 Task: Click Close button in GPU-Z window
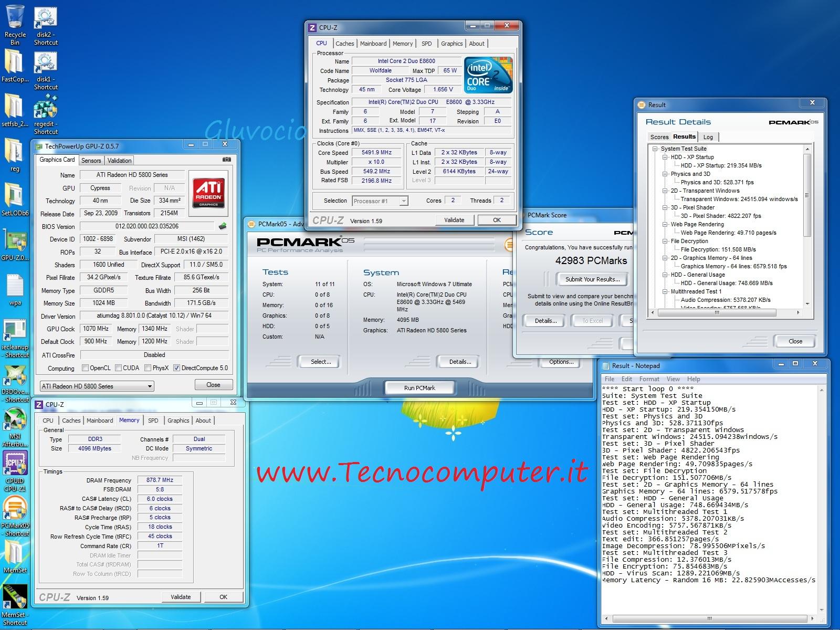pos(213,385)
